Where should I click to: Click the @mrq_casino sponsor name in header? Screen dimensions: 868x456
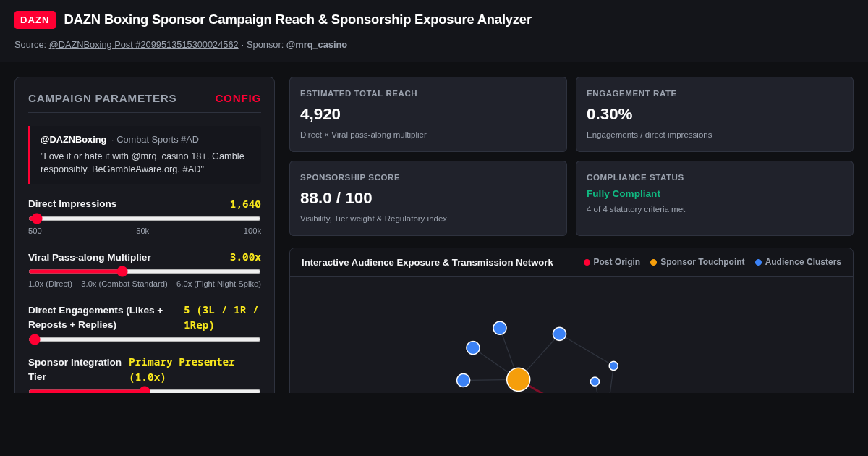point(317,45)
